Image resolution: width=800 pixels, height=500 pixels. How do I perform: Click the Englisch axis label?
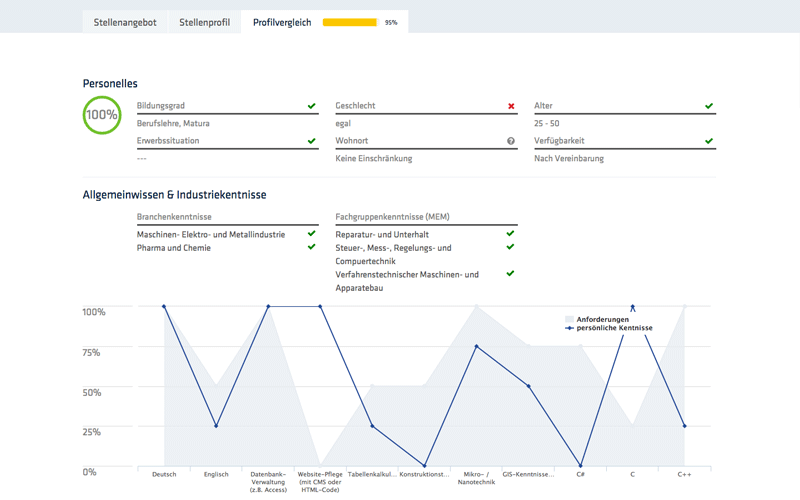point(216,475)
